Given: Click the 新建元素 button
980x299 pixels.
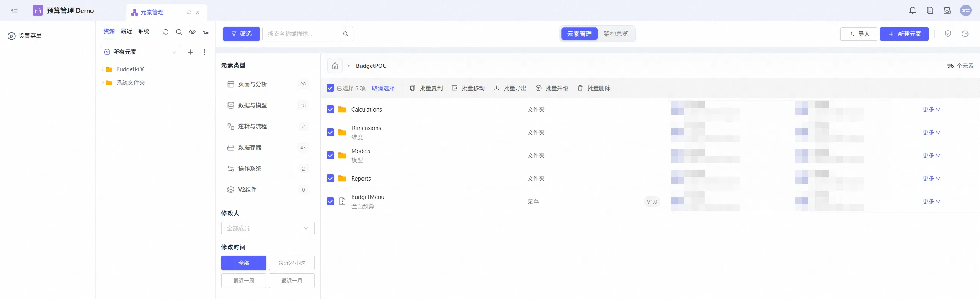Looking at the screenshot, I should tap(904, 34).
